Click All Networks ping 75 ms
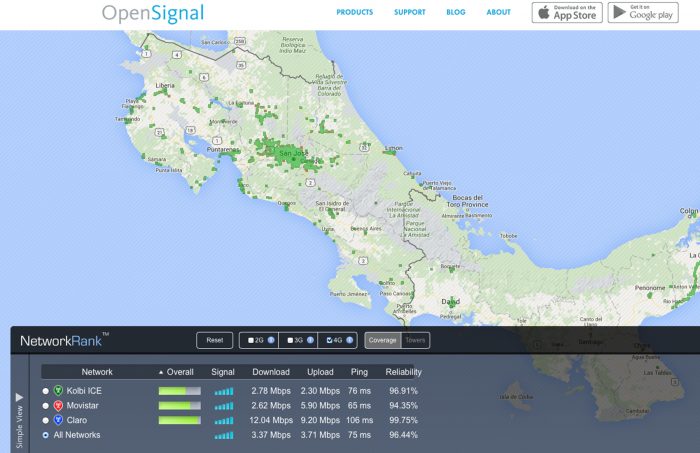Screen dimensions: 700x453 pos(359,435)
